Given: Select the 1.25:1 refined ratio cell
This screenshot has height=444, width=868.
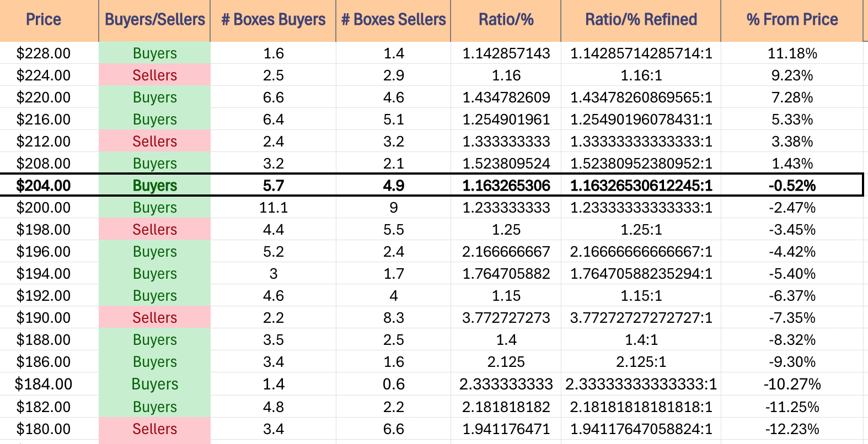Looking at the screenshot, I should (x=641, y=230).
